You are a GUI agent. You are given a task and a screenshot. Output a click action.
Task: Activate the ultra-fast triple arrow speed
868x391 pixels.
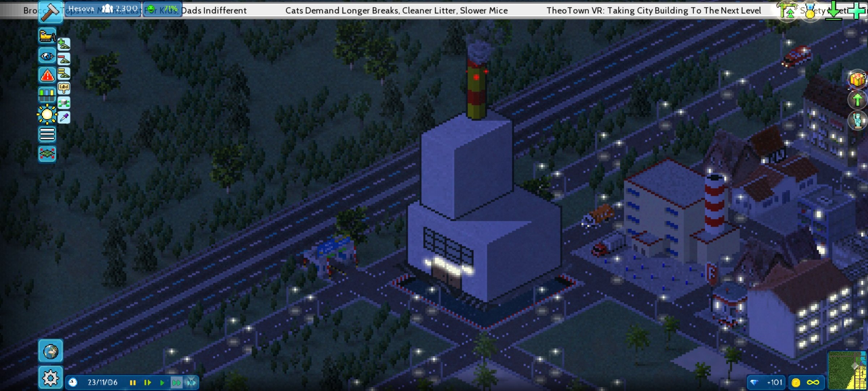click(x=191, y=383)
